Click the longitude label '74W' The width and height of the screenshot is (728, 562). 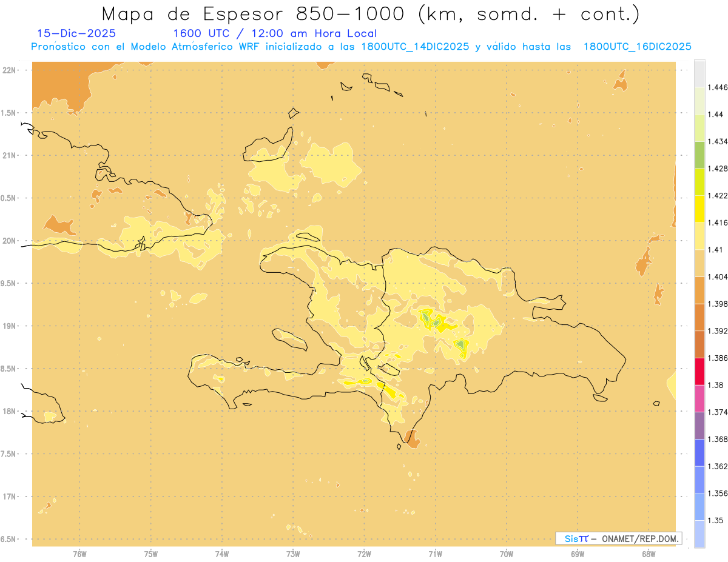[x=222, y=554]
